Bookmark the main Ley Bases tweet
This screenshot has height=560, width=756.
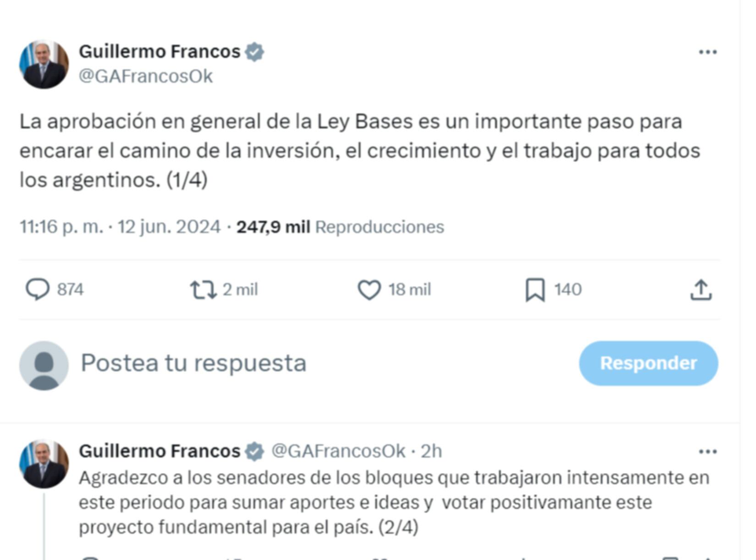[x=535, y=290]
